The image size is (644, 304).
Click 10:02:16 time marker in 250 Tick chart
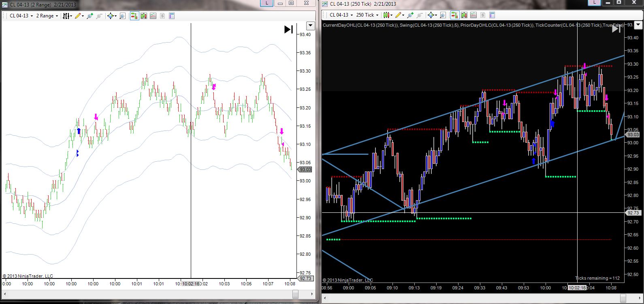(x=577, y=288)
